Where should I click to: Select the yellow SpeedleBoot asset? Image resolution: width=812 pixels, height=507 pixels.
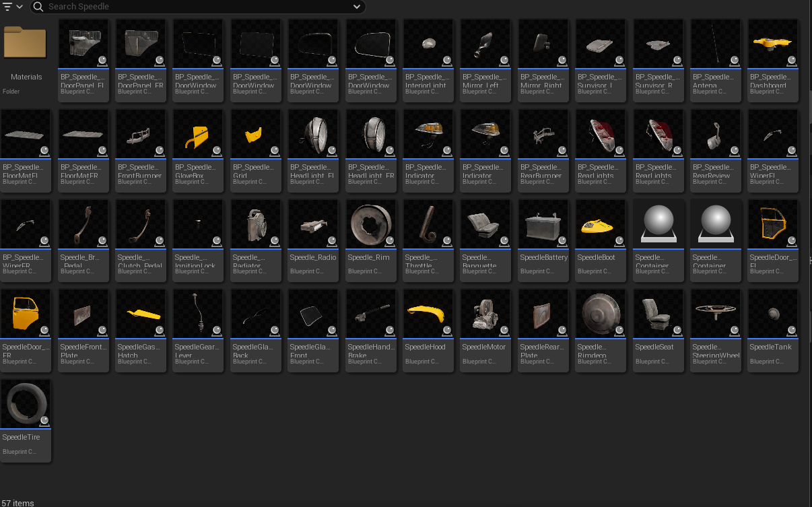601,240
